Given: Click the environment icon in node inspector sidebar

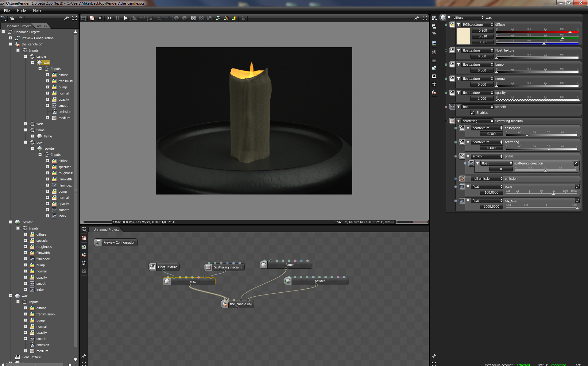Looking at the screenshot, I should pos(434,68).
